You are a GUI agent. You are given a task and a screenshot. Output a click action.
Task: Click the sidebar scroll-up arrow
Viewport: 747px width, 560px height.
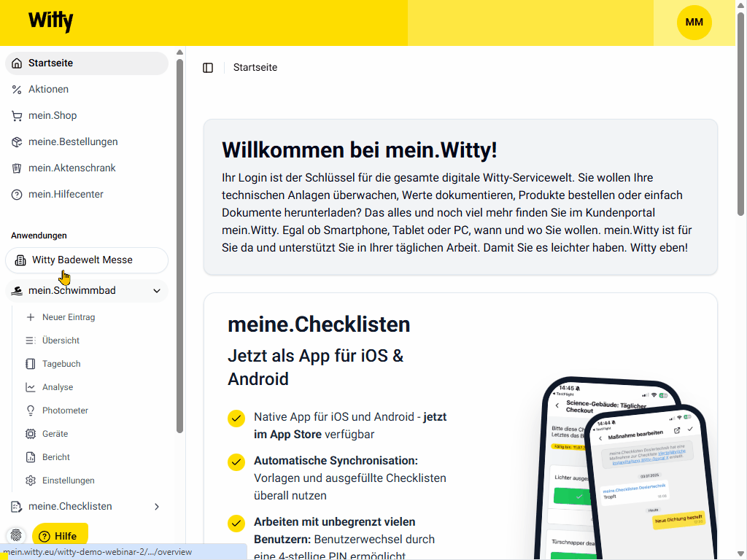click(x=179, y=52)
